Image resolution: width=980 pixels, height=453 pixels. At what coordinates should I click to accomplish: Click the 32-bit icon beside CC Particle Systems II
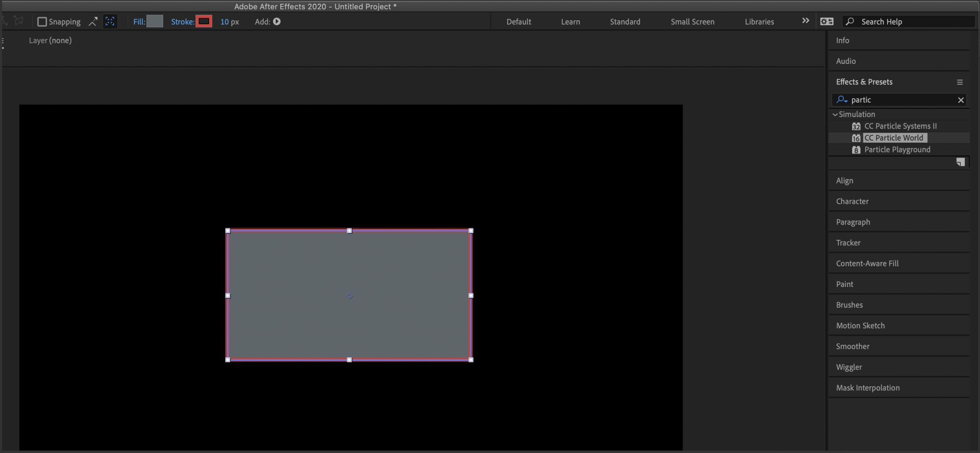coord(856,127)
